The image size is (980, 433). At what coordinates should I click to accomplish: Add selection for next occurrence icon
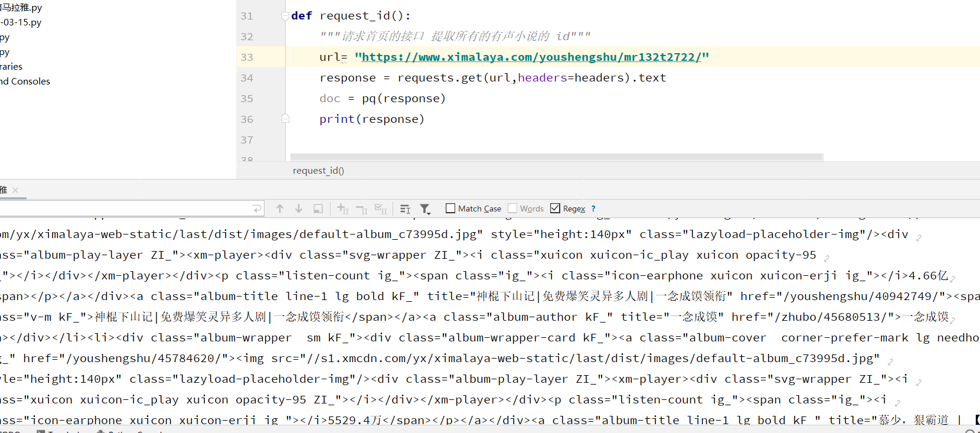tap(342, 209)
